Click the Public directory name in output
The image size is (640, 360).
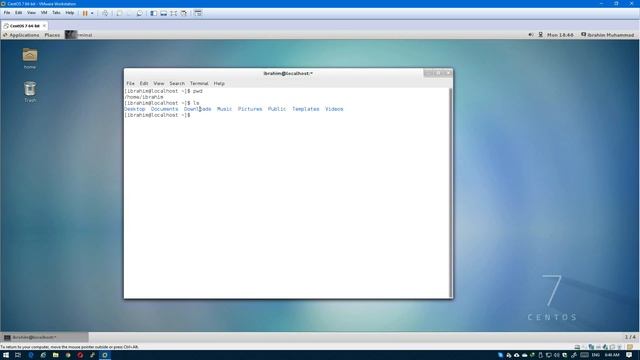click(x=277, y=109)
